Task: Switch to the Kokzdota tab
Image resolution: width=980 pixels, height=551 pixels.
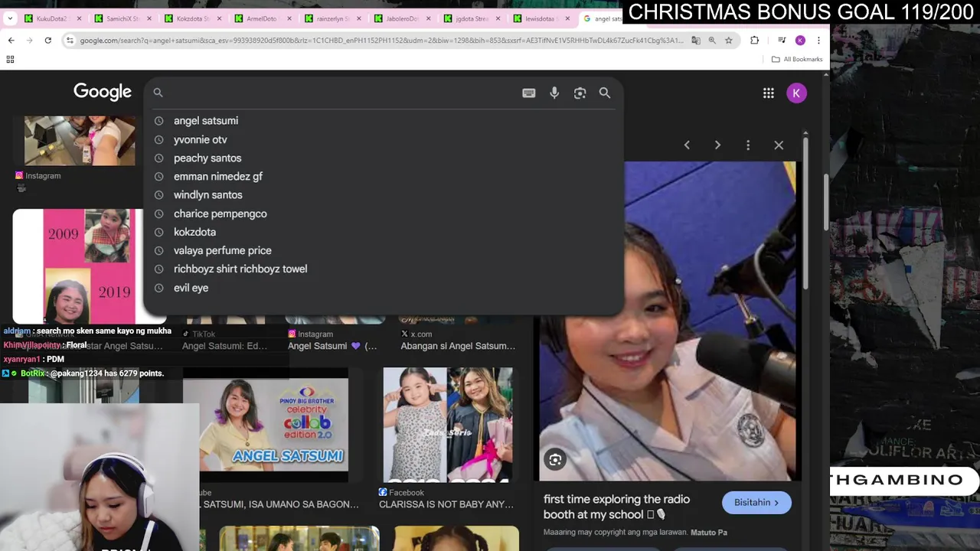Action: point(192,18)
